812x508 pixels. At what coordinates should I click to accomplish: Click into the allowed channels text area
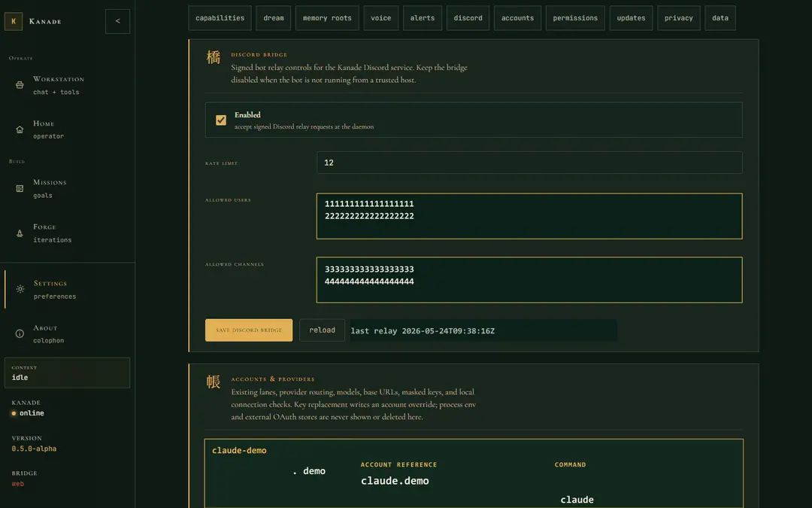coord(529,280)
